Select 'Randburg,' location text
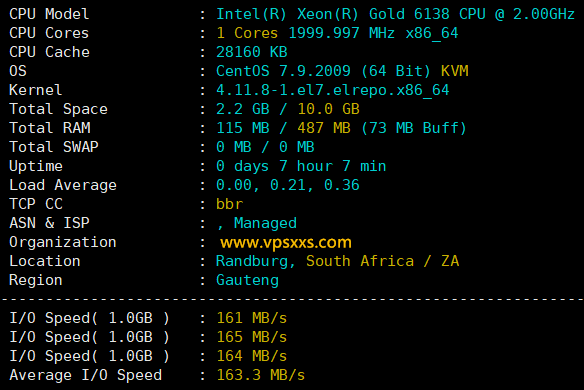Image resolution: width=584 pixels, height=390 pixels. pyautogui.click(x=256, y=261)
